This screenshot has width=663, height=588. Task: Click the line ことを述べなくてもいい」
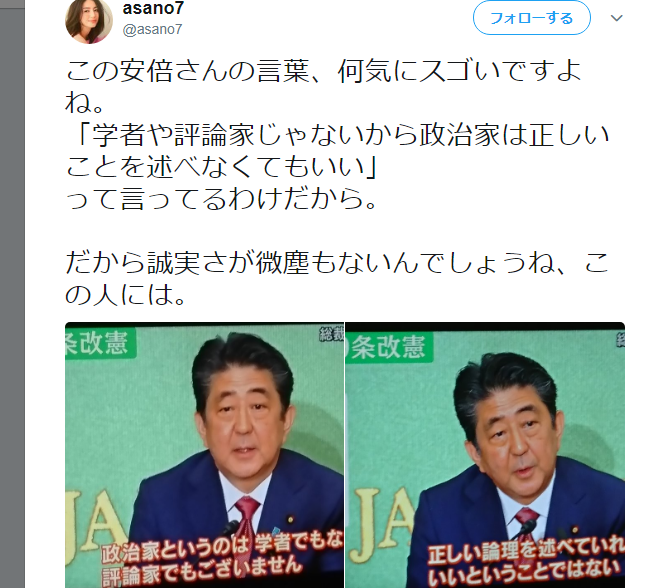coord(221,167)
